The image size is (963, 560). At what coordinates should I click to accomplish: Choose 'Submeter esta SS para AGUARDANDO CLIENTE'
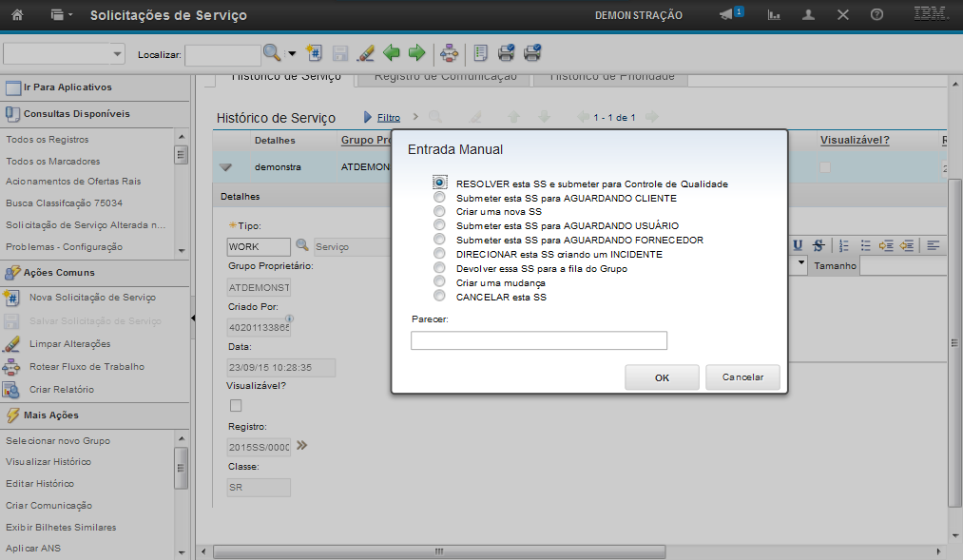[x=439, y=198]
